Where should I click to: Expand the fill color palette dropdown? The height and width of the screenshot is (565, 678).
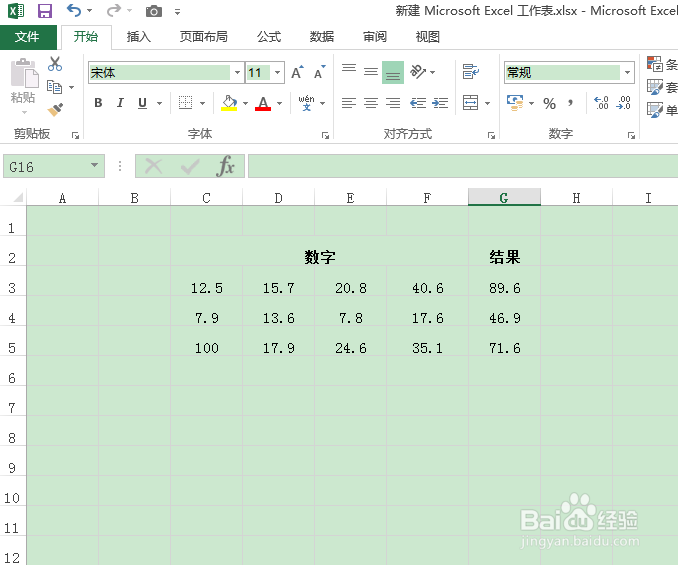click(x=246, y=103)
